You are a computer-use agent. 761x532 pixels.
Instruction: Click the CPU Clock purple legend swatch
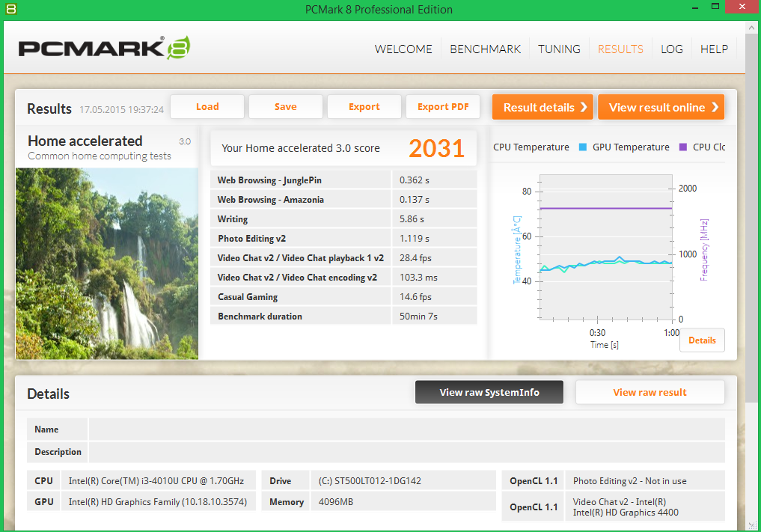[x=683, y=147]
